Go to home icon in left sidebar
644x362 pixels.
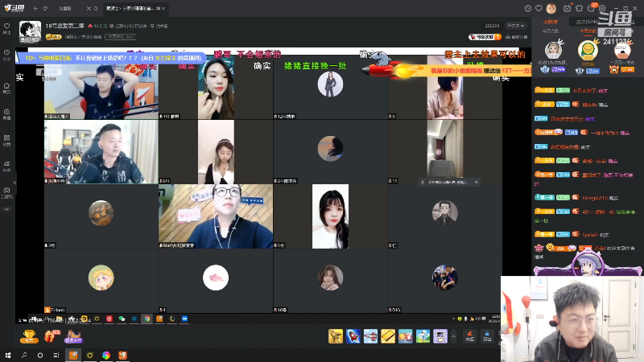[x=7, y=88]
